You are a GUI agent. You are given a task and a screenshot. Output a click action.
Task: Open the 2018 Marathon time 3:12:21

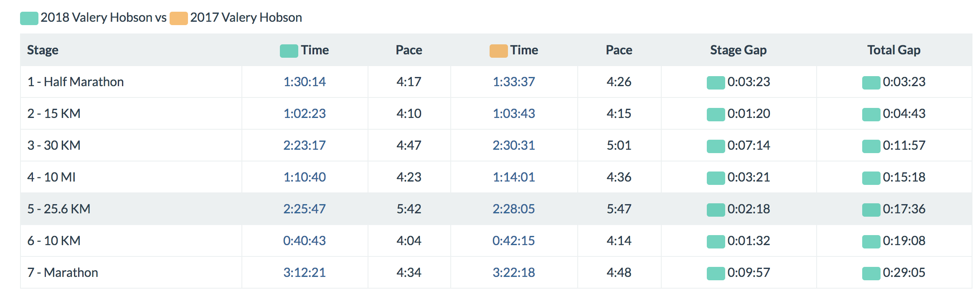point(305,272)
